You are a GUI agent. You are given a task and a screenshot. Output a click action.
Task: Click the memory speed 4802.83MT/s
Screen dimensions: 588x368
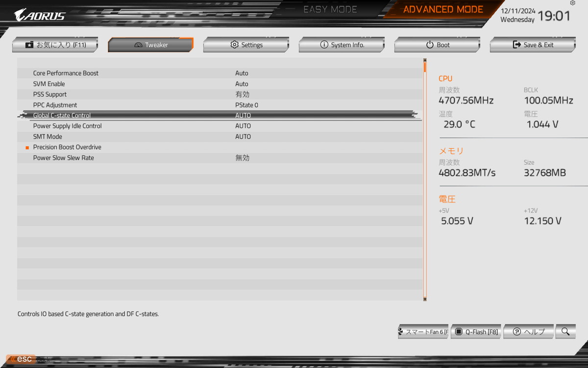pos(467,173)
